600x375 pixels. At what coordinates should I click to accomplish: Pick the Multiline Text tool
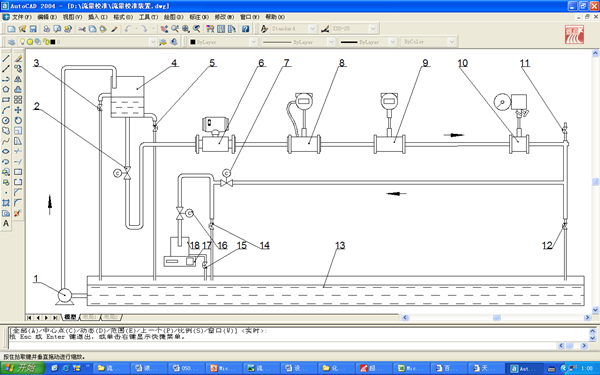click(6, 223)
